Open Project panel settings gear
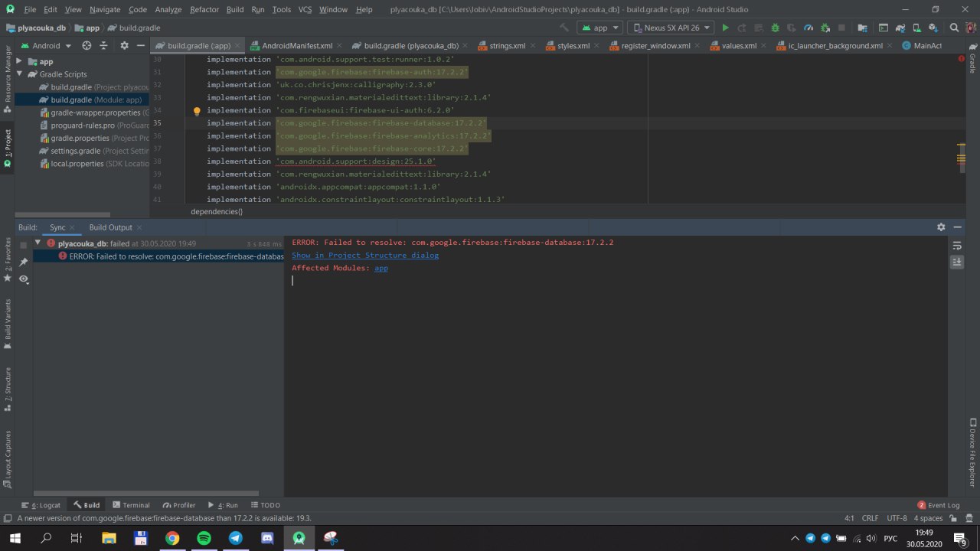The width and height of the screenshot is (980, 551). point(124,46)
